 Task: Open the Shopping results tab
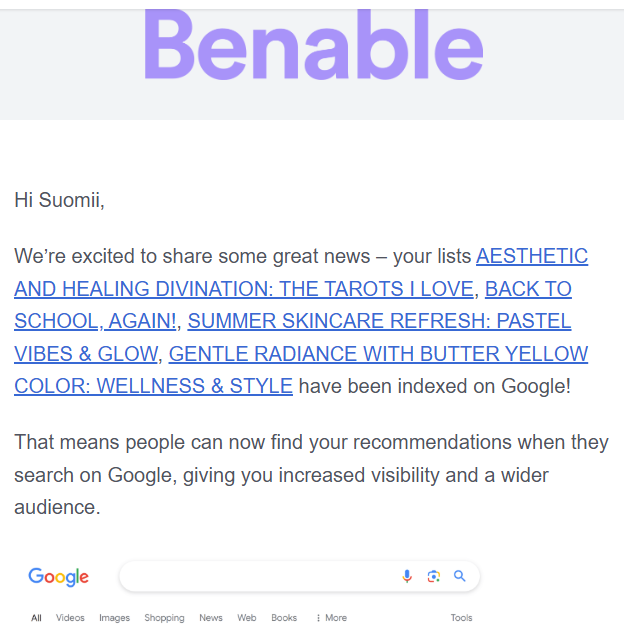click(x=164, y=618)
